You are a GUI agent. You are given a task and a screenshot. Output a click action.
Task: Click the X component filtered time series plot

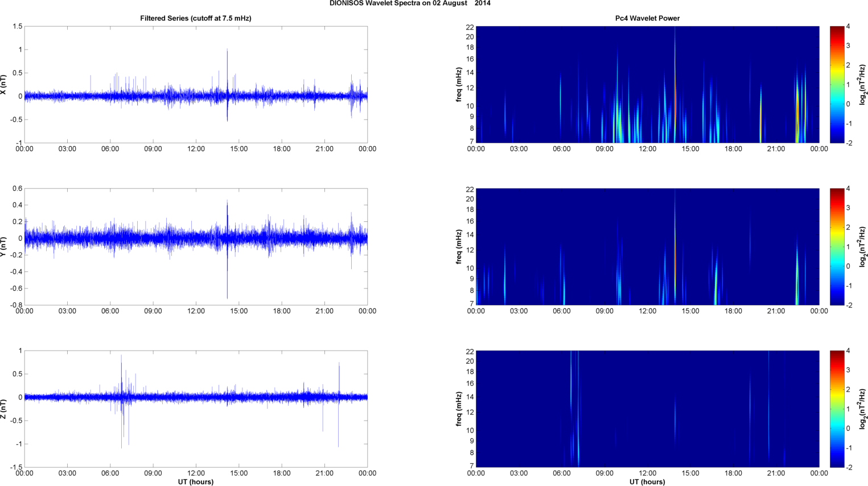[196, 84]
